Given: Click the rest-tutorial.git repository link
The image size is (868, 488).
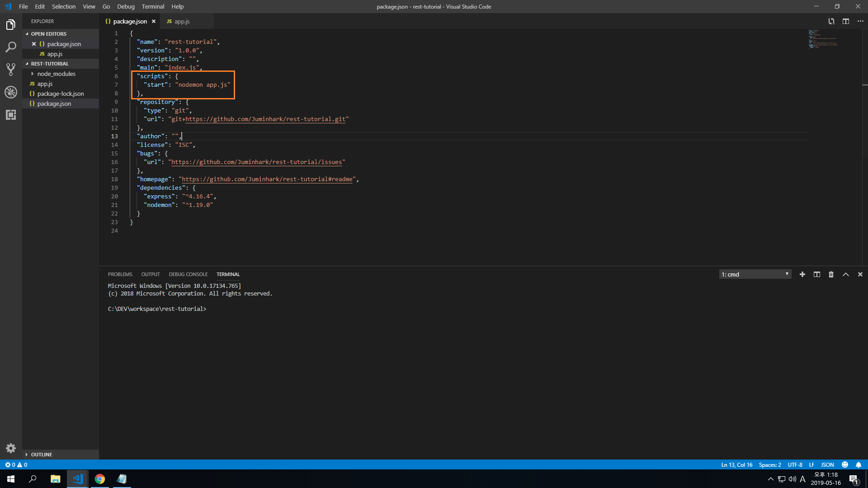Looking at the screenshot, I should pyautogui.click(x=265, y=119).
